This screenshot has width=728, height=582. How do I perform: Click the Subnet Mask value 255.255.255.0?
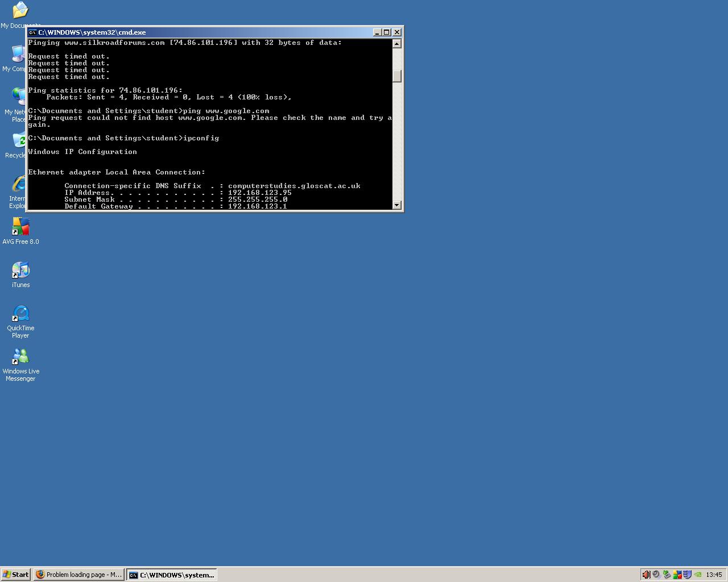258,199
